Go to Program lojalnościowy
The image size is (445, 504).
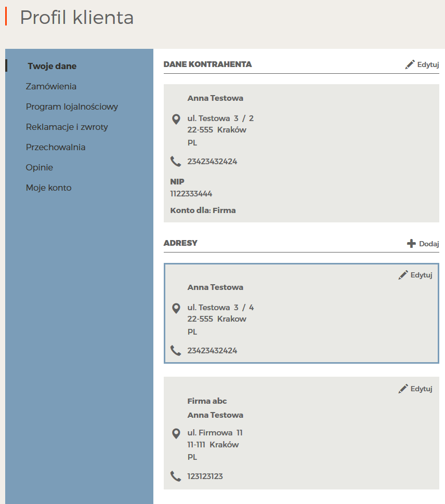point(72,107)
